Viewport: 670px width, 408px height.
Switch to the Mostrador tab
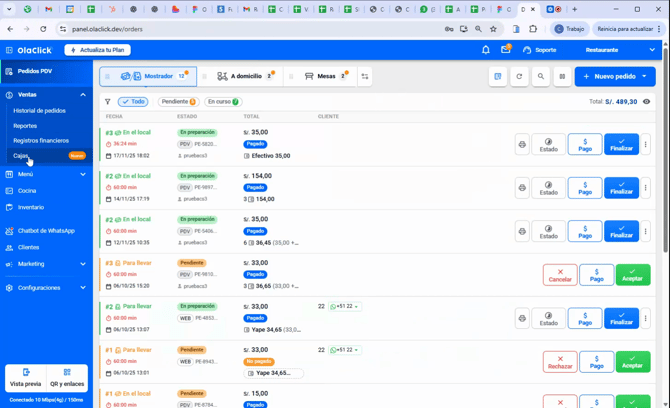pos(148,76)
